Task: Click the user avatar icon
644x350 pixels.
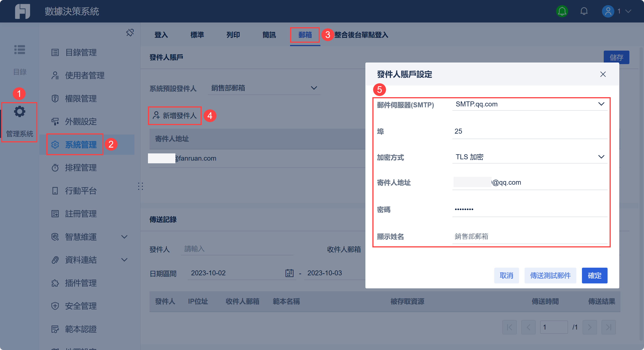Action: 608,11
